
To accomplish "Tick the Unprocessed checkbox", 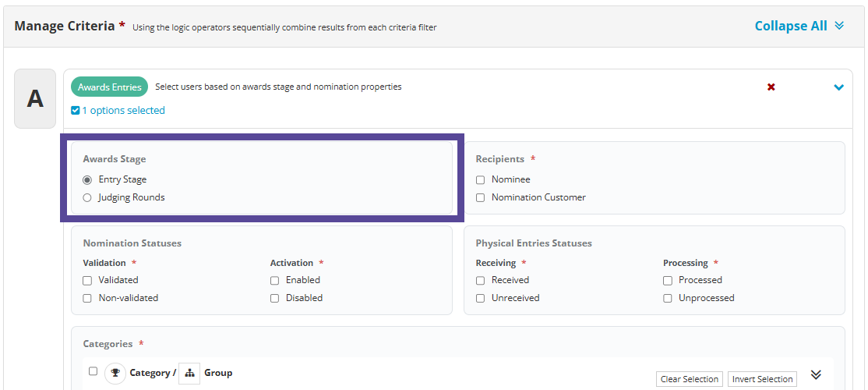I will [x=668, y=299].
